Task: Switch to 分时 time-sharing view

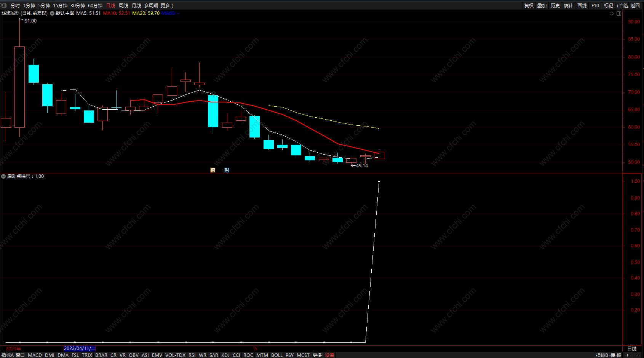Action: (15, 6)
